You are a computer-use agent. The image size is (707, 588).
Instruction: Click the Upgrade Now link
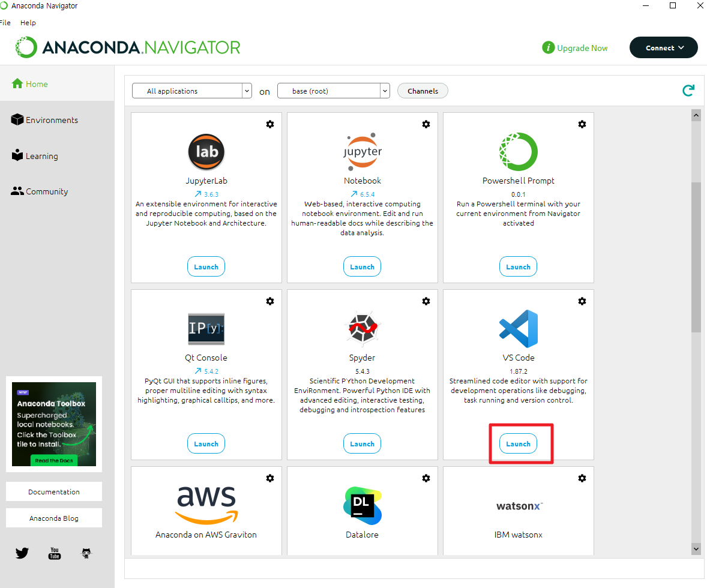click(582, 48)
